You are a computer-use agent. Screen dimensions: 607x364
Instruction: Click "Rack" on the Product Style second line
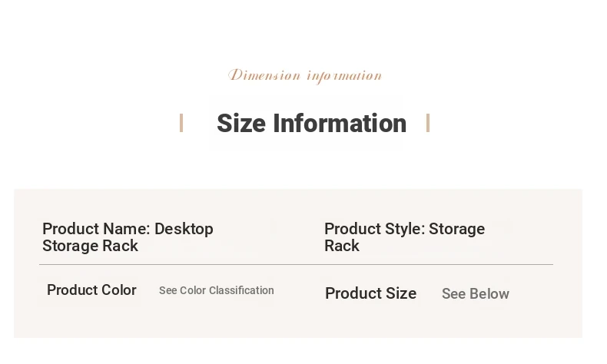click(x=342, y=246)
